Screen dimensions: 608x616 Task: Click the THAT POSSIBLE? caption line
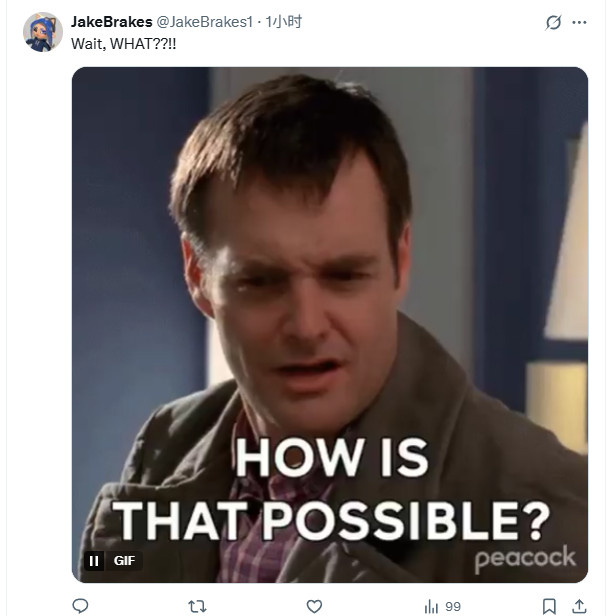click(x=331, y=521)
